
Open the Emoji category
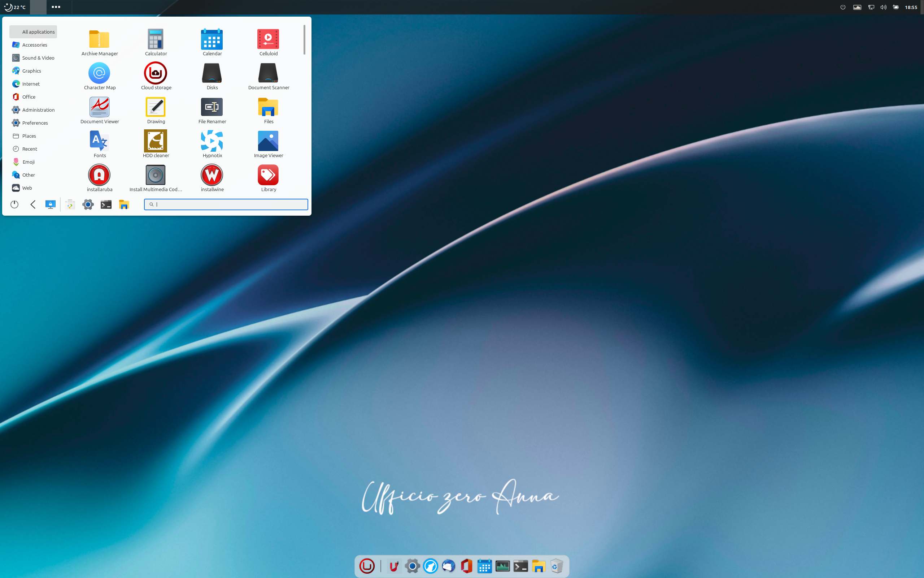(33, 162)
